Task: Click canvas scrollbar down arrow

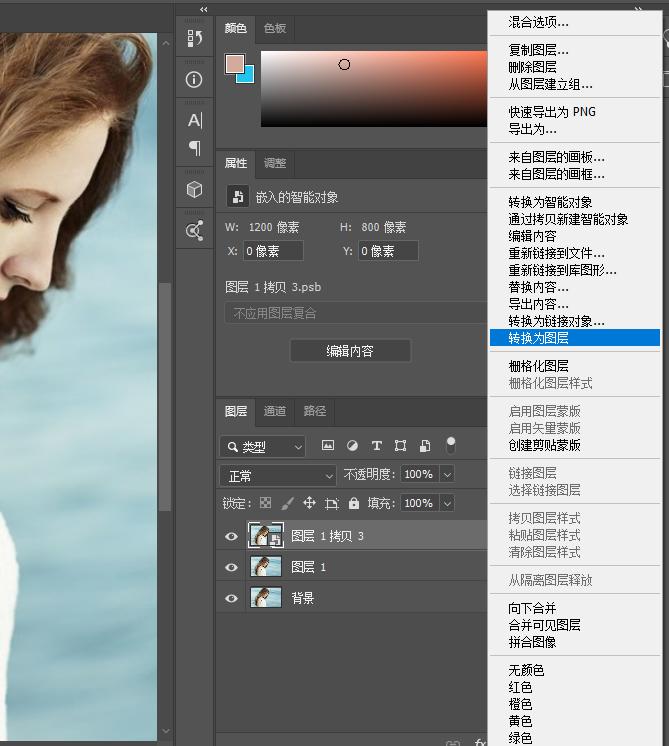Action: click(x=166, y=730)
